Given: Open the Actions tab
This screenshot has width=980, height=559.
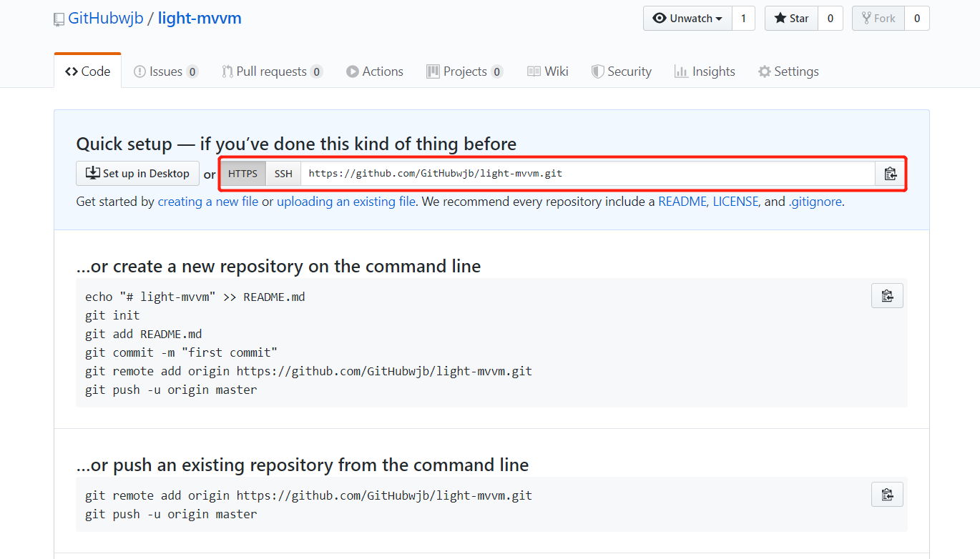Looking at the screenshot, I should click(375, 71).
